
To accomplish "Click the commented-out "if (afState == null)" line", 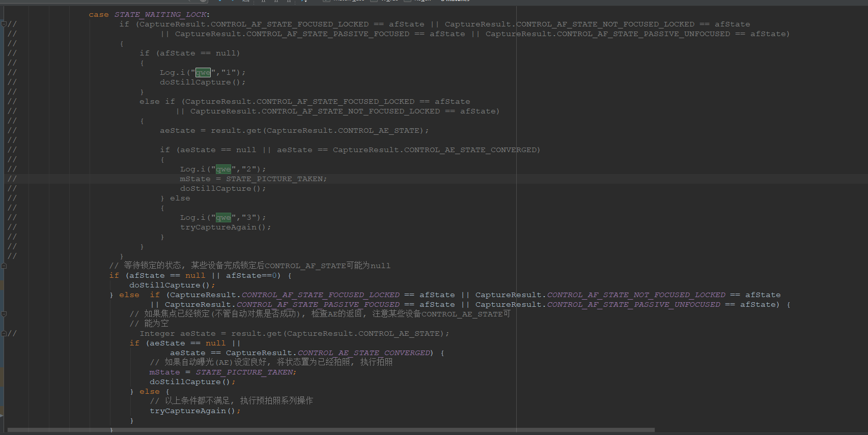I will 189,53.
